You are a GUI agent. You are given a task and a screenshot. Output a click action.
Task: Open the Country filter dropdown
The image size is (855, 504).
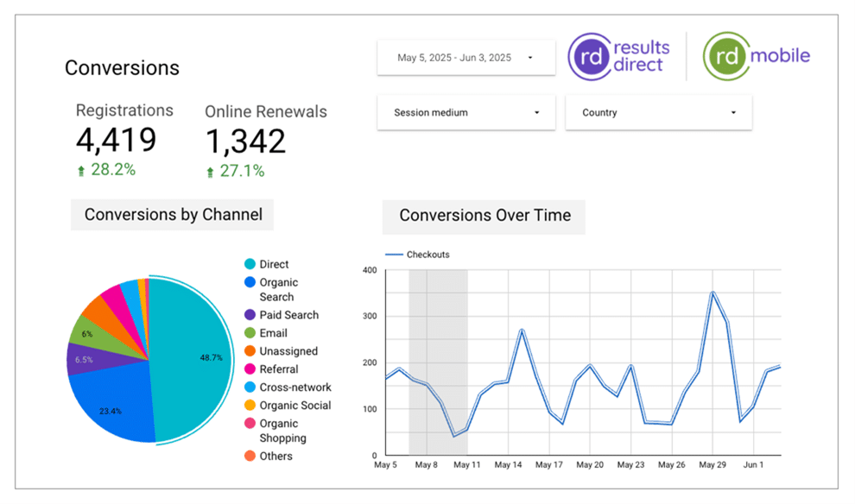pos(658,112)
